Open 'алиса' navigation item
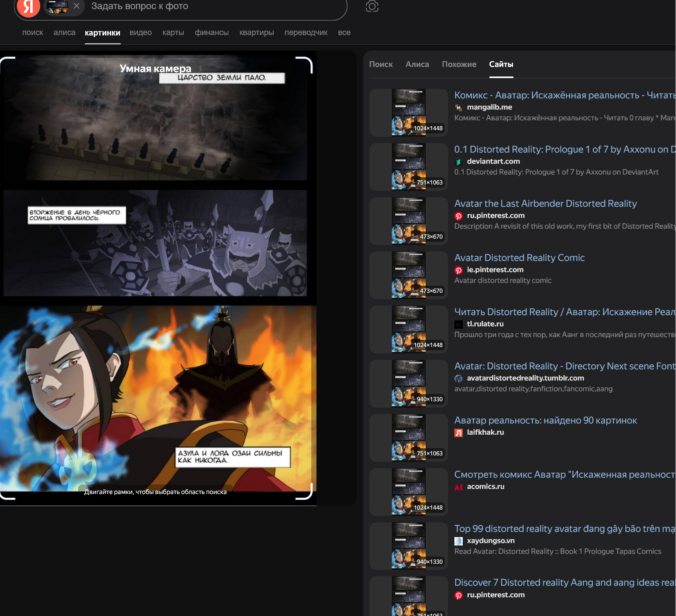The width and height of the screenshot is (676, 616). coord(65,33)
